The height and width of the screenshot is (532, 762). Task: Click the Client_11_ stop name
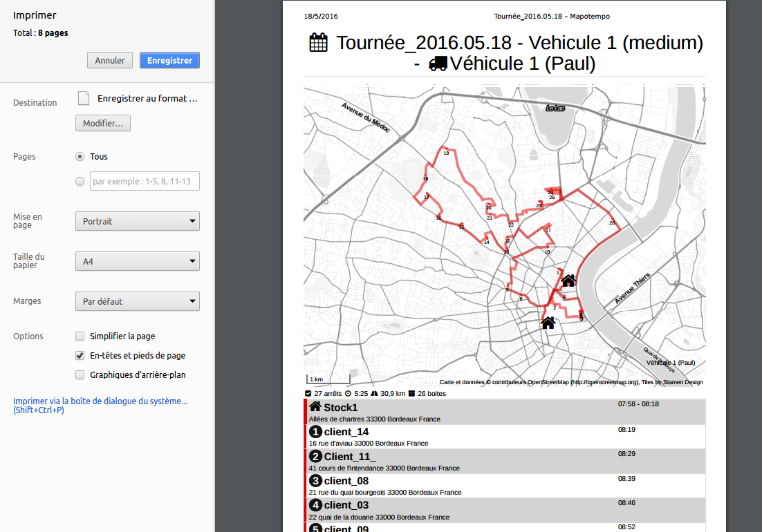click(x=350, y=456)
